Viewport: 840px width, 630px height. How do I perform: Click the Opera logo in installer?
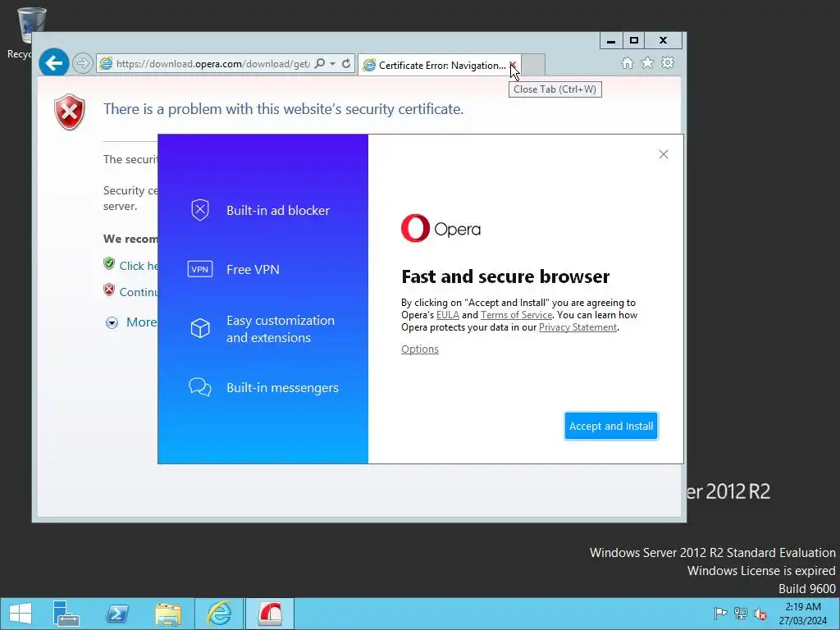441,228
